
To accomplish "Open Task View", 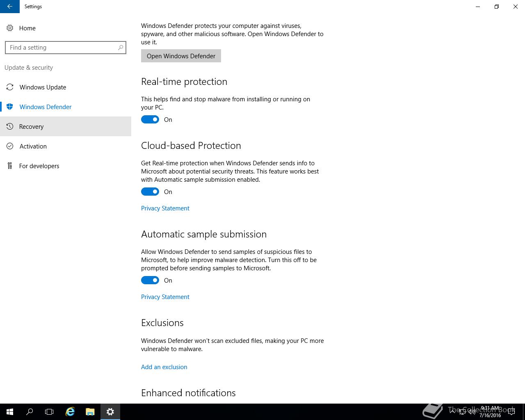I will (x=49, y=412).
